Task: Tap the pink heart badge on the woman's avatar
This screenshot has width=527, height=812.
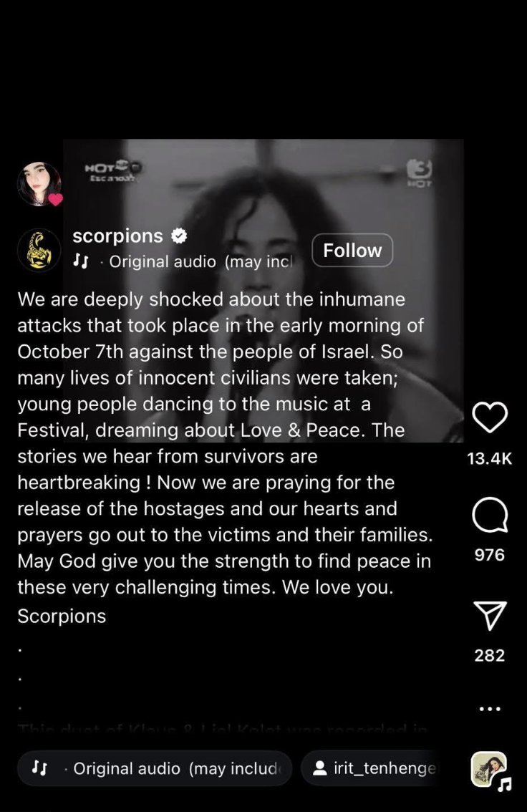Action: [56, 199]
